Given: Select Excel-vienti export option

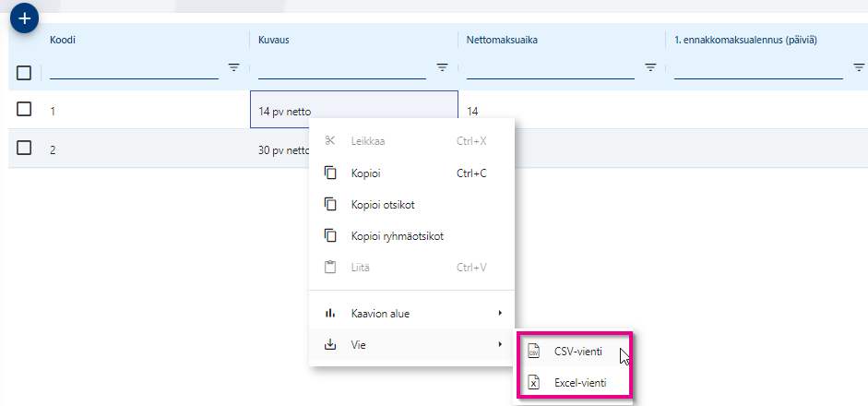Looking at the screenshot, I should tap(580, 382).
